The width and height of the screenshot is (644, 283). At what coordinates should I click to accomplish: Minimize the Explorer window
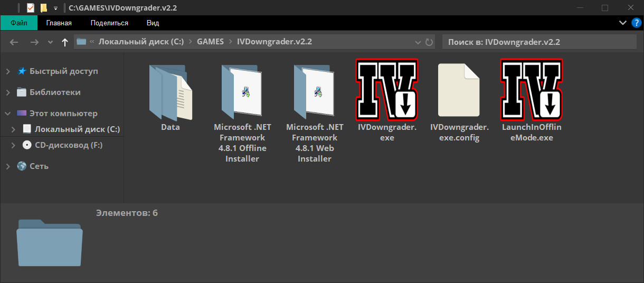point(580,8)
